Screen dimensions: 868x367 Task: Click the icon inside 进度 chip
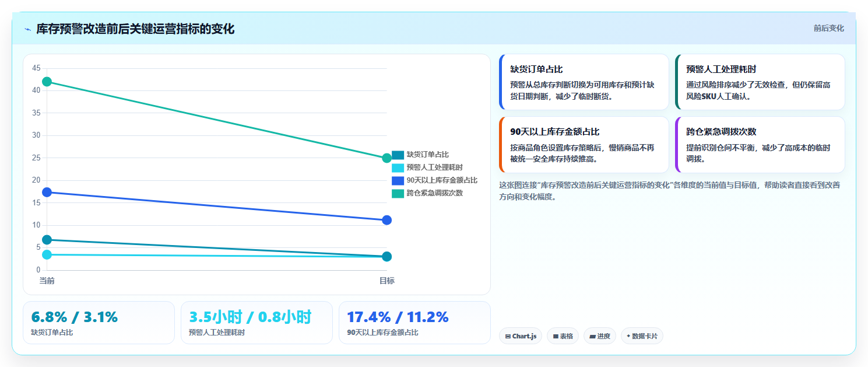592,337
